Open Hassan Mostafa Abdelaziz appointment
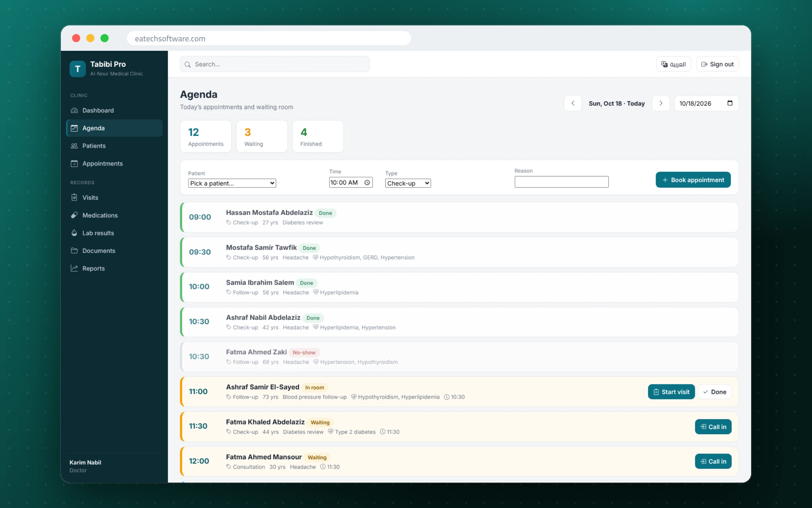The height and width of the screenshot is (508, 812). (x=459, y=217)
